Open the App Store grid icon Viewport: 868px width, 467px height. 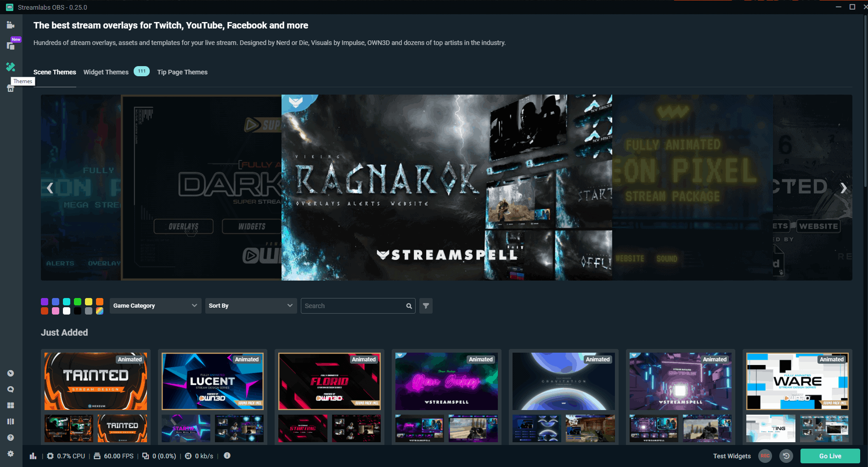pos(11,405)
